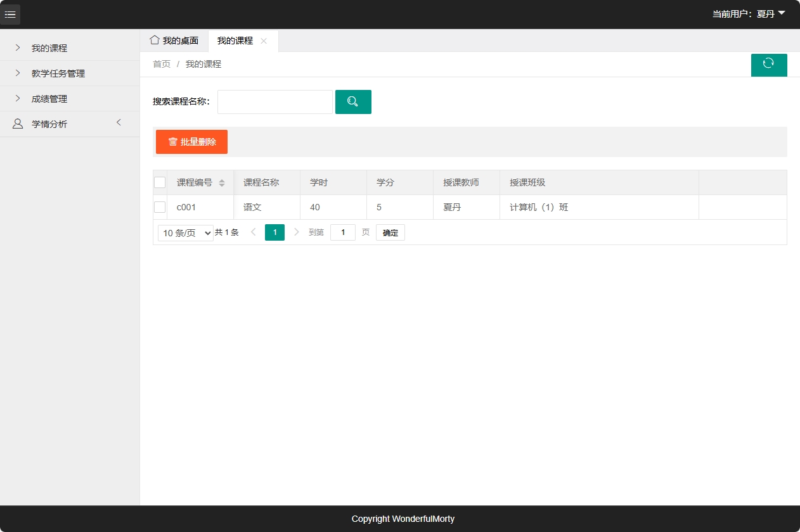800x532 pixels.
Task: Click the teal refresh icon
Action: coord(769,65)
